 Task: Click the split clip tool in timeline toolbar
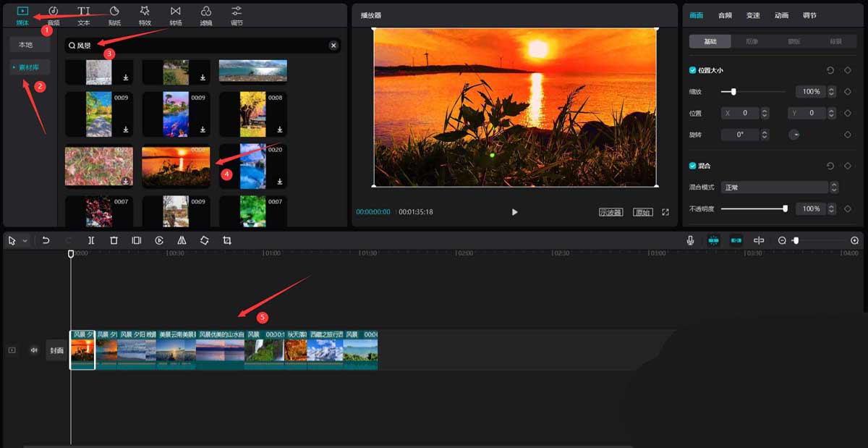[x=91, y=240]
